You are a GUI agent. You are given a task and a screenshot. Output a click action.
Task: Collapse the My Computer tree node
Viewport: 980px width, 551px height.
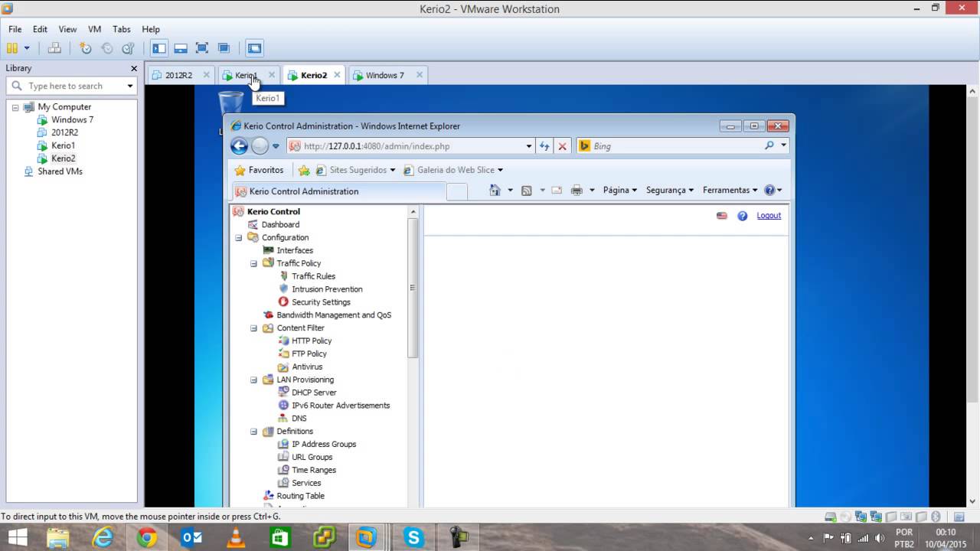(15, 107)
